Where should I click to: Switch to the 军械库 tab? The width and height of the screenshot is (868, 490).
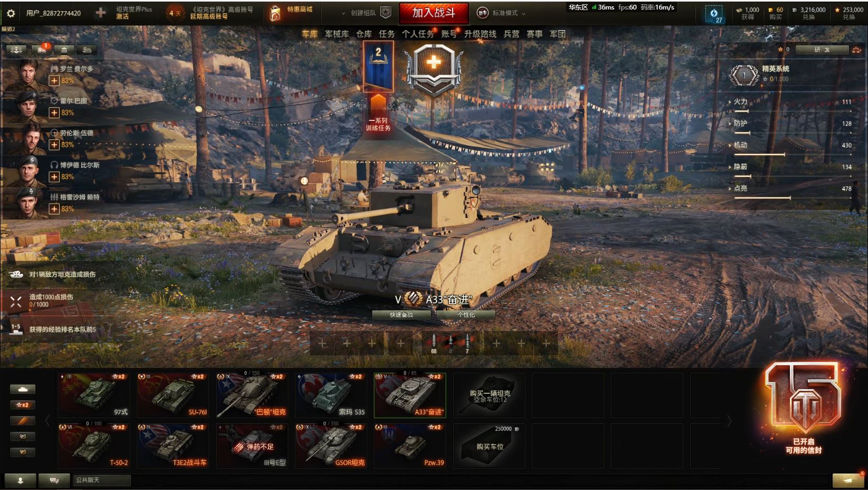point(337,34)
